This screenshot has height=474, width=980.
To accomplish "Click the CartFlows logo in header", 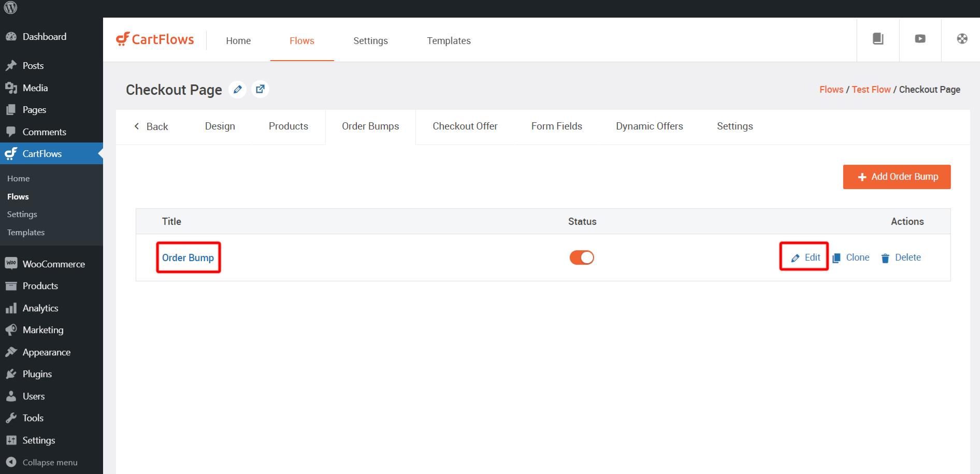I will pos(155,40).
